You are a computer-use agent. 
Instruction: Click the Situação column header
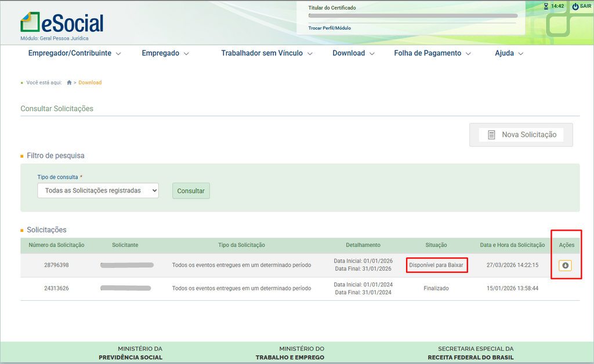coord(436,245)
